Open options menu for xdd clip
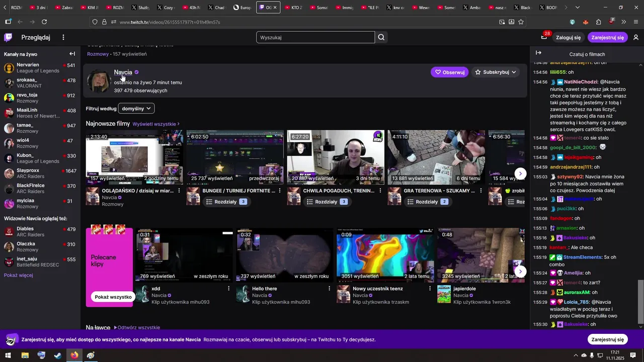Image resolution: width=644 pixels, height=362 pixels. tap(228, 289)
